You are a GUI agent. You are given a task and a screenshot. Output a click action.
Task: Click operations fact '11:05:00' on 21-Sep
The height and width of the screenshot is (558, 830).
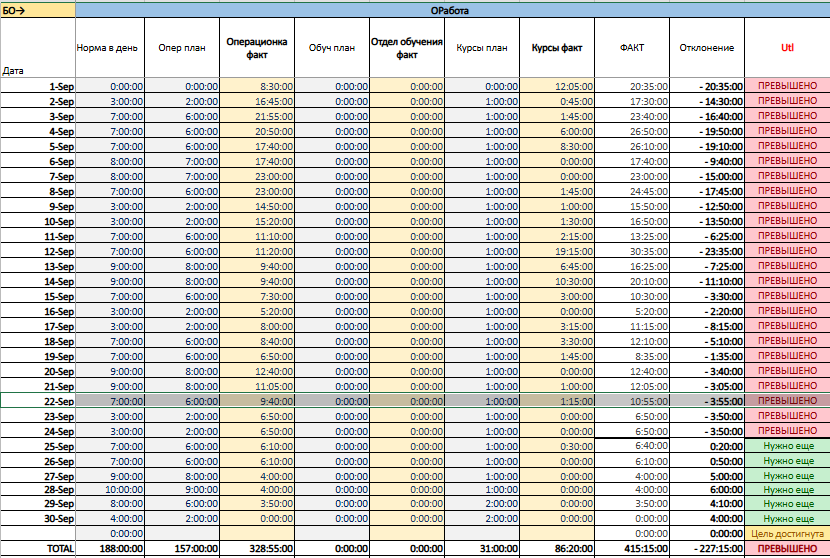click(x=257, y=386)
